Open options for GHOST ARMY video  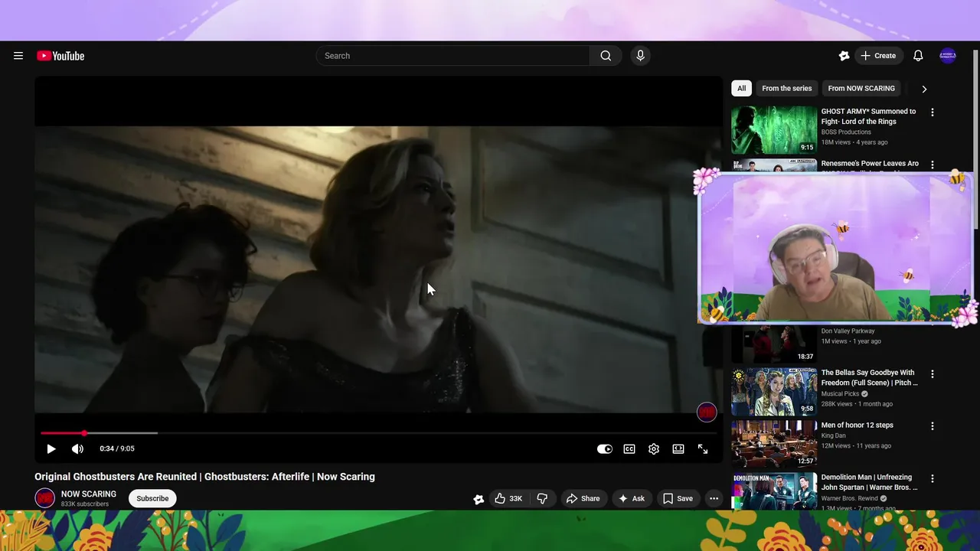tap(932, 112)
